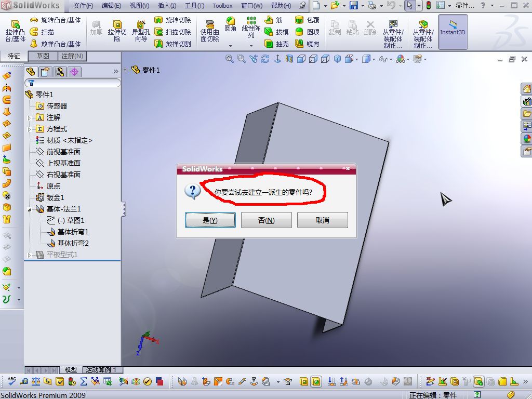532x399 pixels.
Task: Switch to the 注解(N) tab
Action: tap(72, 56)
